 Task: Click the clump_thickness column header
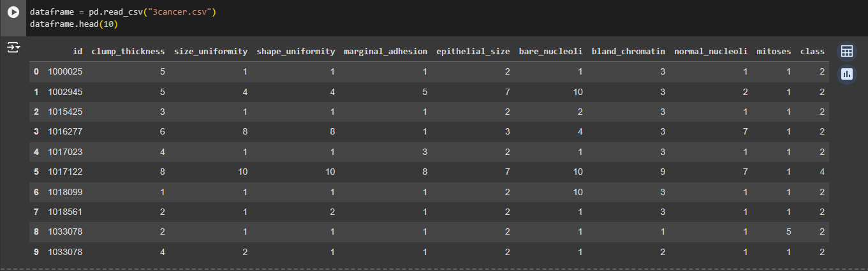(x=128, y=52)
